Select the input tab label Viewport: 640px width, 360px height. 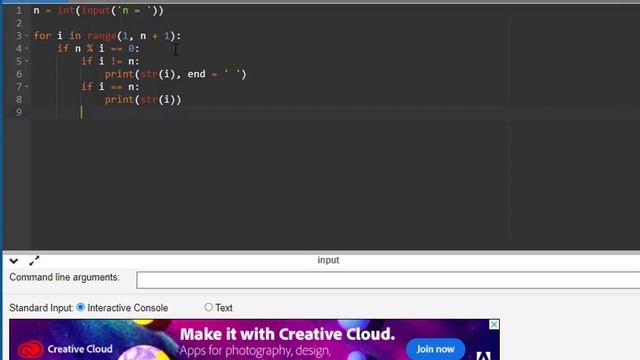tap(328, 260)
